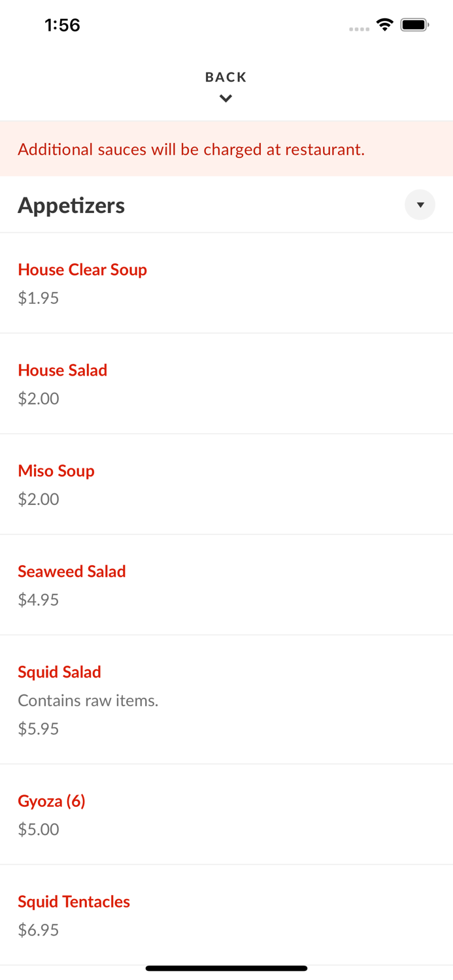Tap the raw items warning under Squid Salad
453x980 pixels.
(88, 700)
